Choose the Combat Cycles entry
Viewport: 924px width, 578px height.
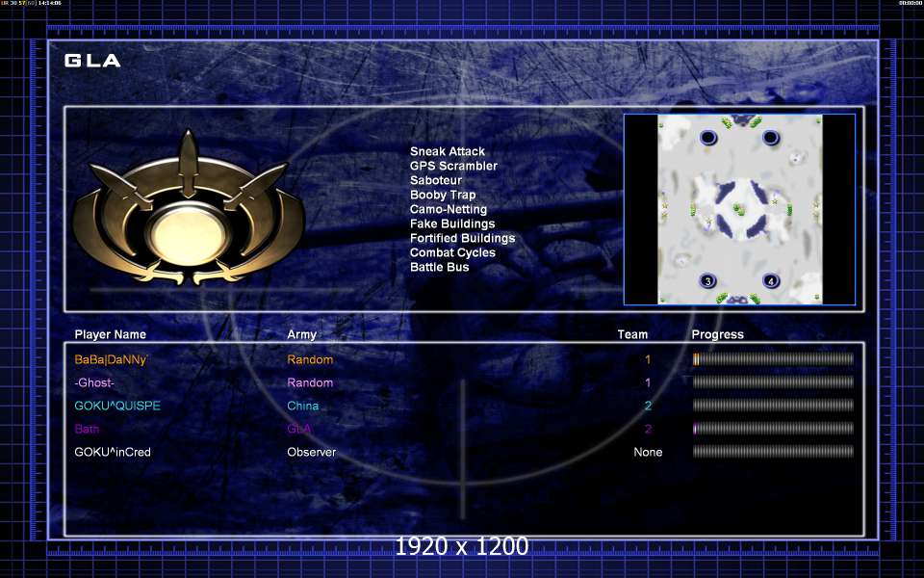452,253
